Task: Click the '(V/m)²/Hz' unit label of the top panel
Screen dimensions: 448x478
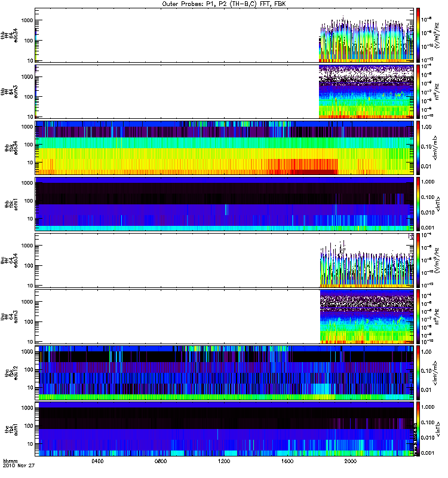Action: 437,35
